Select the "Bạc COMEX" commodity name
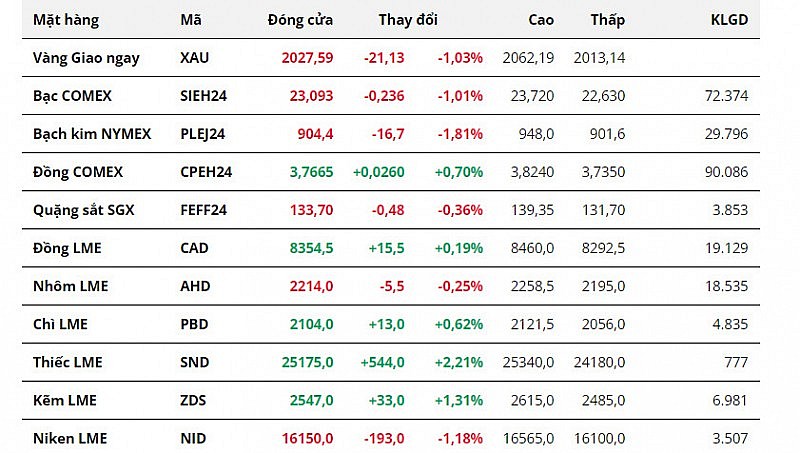The width and height of the screenshot is (800, 453). [72, 96]
